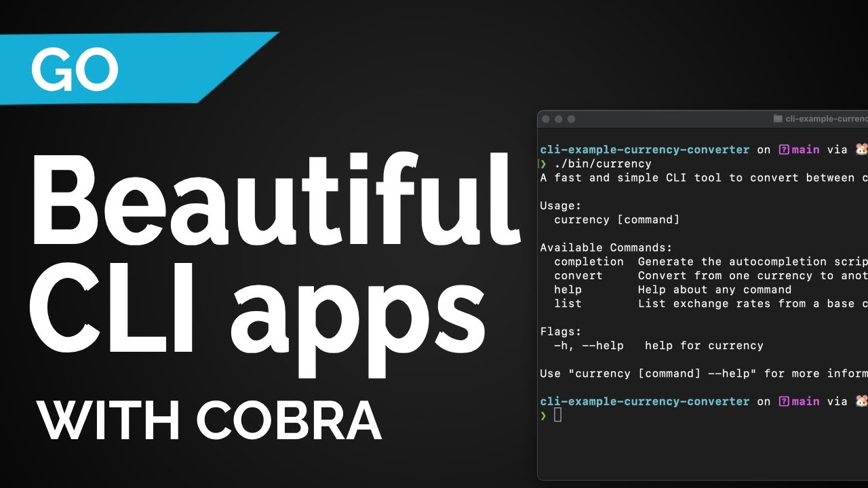This screenshot has width=868, height=488.
Task: Click the terminal window title 'cli-example-currenc'
Action: pos(827,119)
